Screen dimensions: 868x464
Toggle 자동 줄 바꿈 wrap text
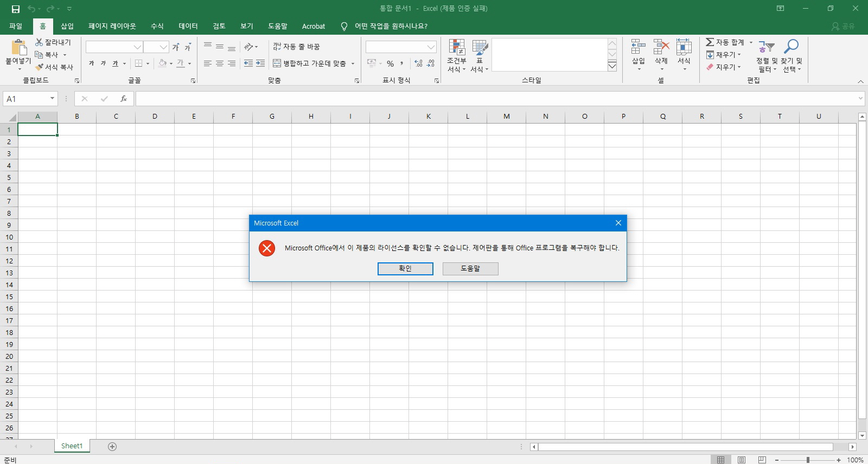point(296,47)
